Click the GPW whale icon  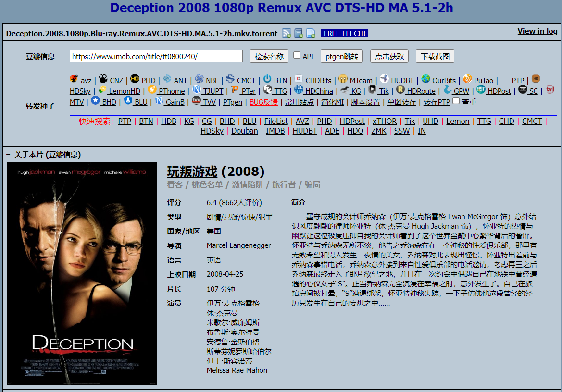click(x=447, y=89)
